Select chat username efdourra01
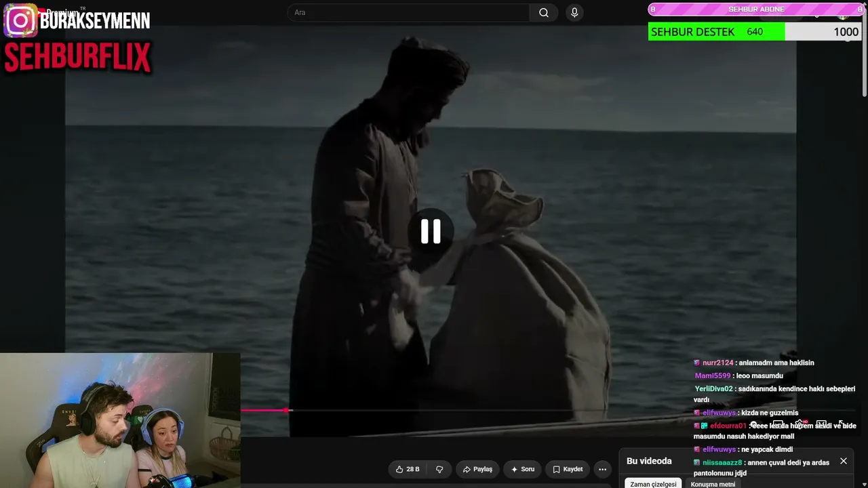Viewport: 868px width, 488px height. tap(728, 426)
